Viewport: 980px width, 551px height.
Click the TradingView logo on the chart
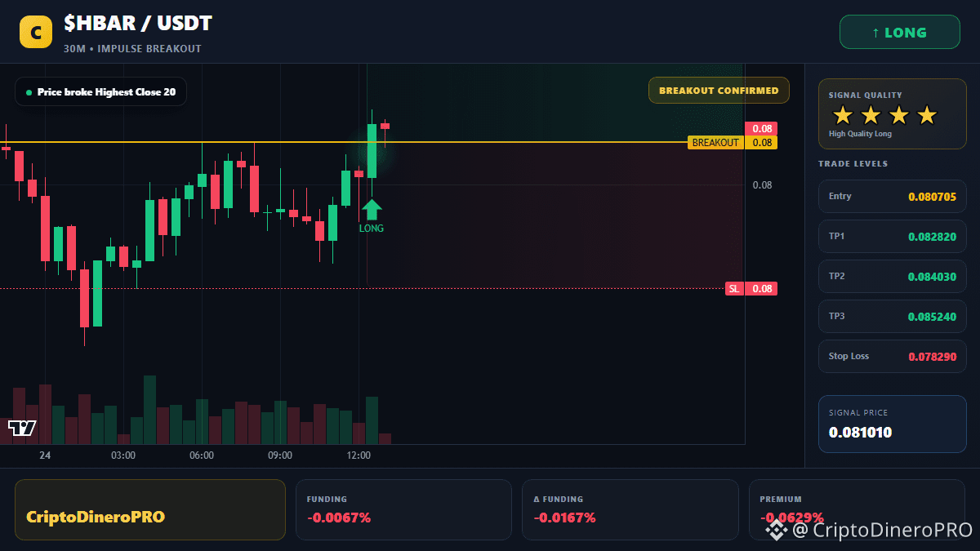pos(22,428)
